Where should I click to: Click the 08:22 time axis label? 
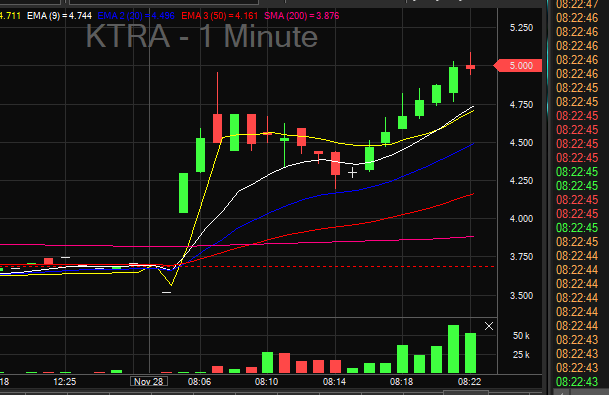coord(469,382)
